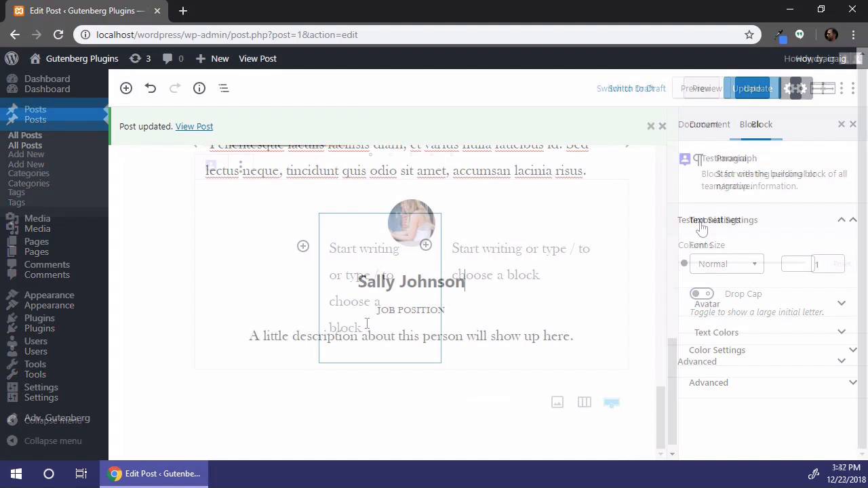Open a new browser tab
The height and width of the screenshot is (488, 868).
coord(183,11)
